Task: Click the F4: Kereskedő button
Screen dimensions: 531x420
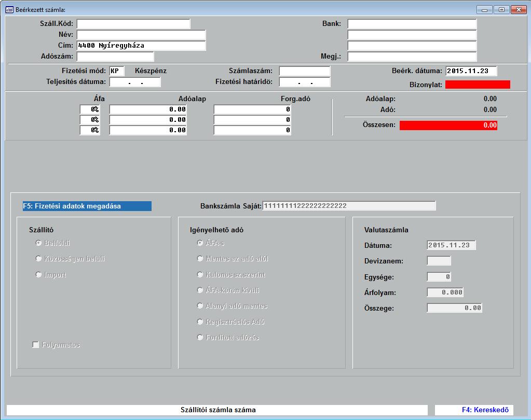Action: tap(474, 410)
